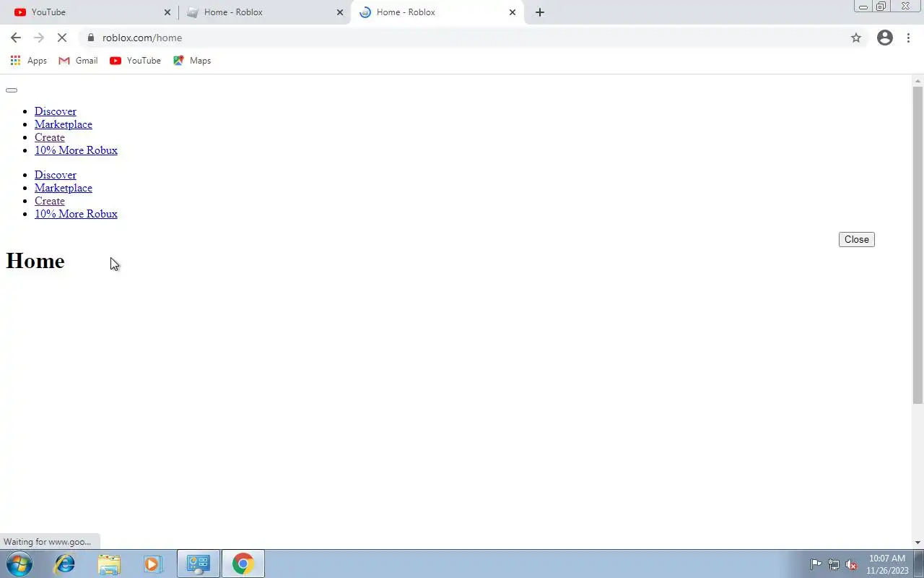Click scrollbar down arrow

coord(918,543)
